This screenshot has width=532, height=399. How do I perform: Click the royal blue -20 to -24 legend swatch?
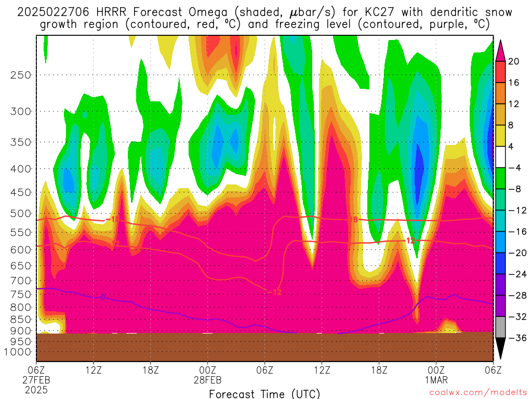click(500, 263)
